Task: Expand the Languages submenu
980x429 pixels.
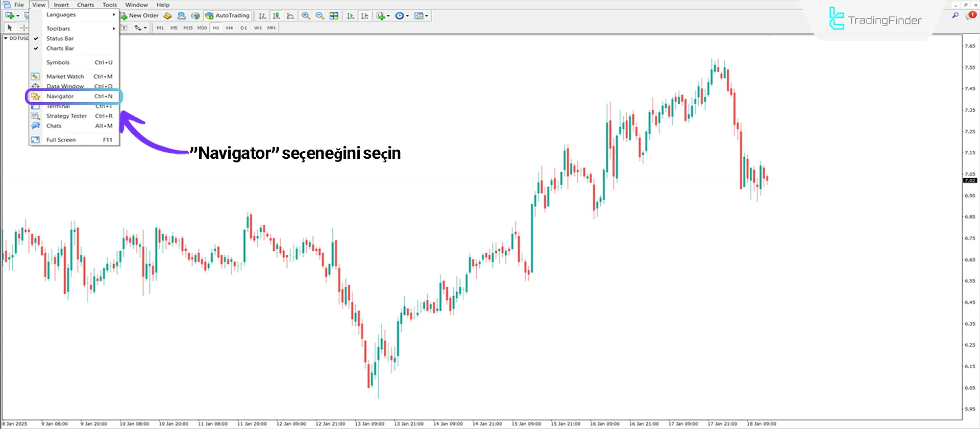Action: (x=74, y=15)
